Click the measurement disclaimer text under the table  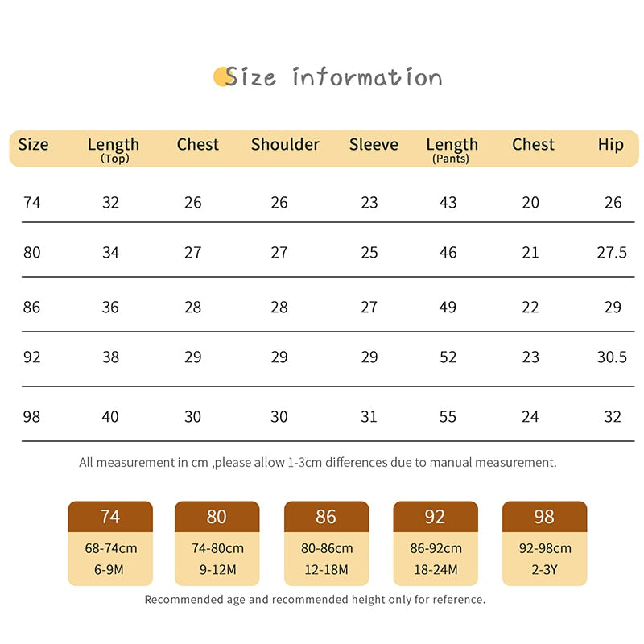[318, 463]
